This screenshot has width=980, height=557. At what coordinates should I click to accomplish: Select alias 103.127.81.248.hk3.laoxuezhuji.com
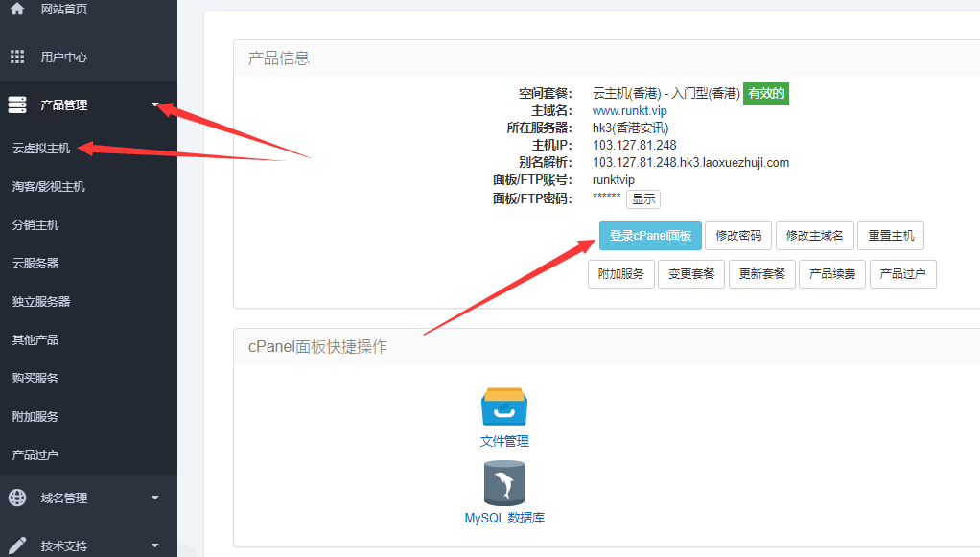coord(690,163)
